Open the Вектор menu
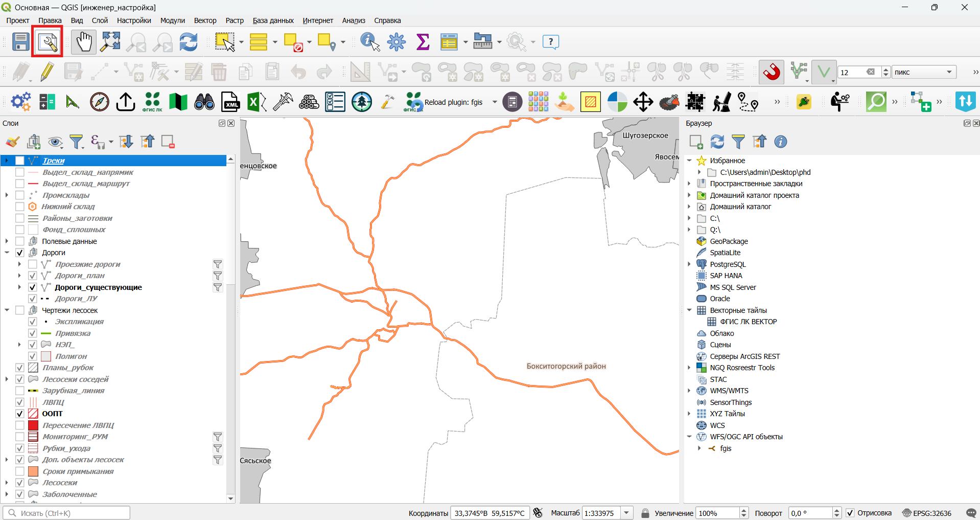The height and width of the screenshot is (520, 980). tap(205, 20)
